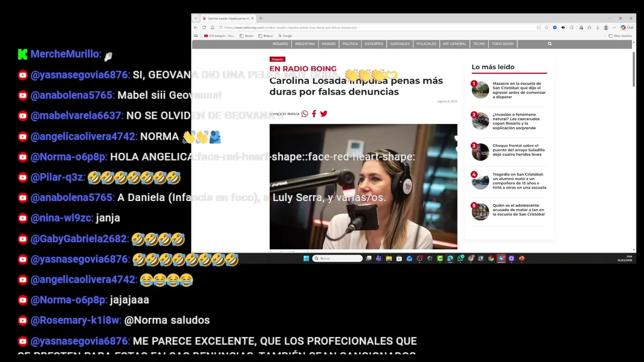
Task: Share the article on Twitter icon
Action: click(324, 114)
